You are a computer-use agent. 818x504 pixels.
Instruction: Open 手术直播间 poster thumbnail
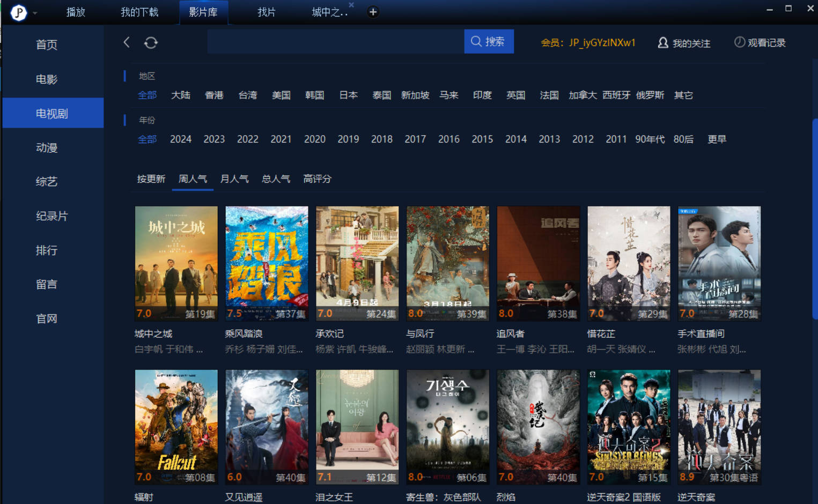point(719,263)
